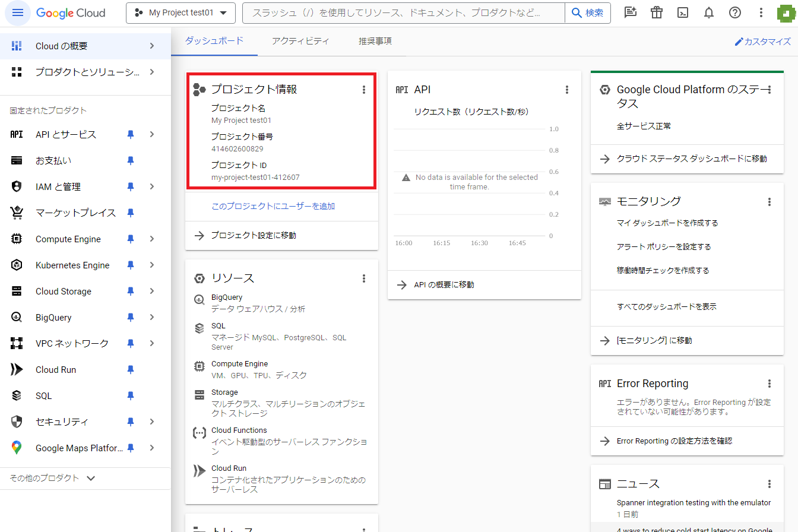Open the free trial gift icon
The width and height of the screenshot is (798, 532).
coord(656,13)
